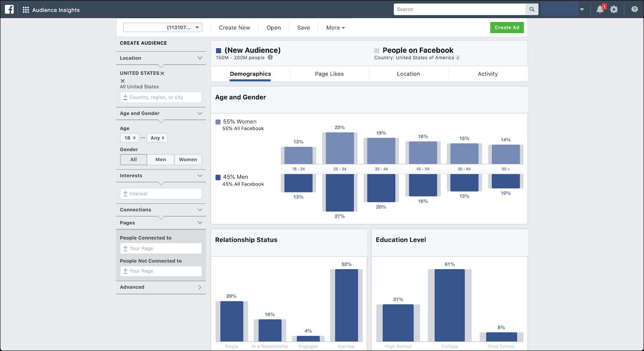Click the Education Level heading

(401, 240)
